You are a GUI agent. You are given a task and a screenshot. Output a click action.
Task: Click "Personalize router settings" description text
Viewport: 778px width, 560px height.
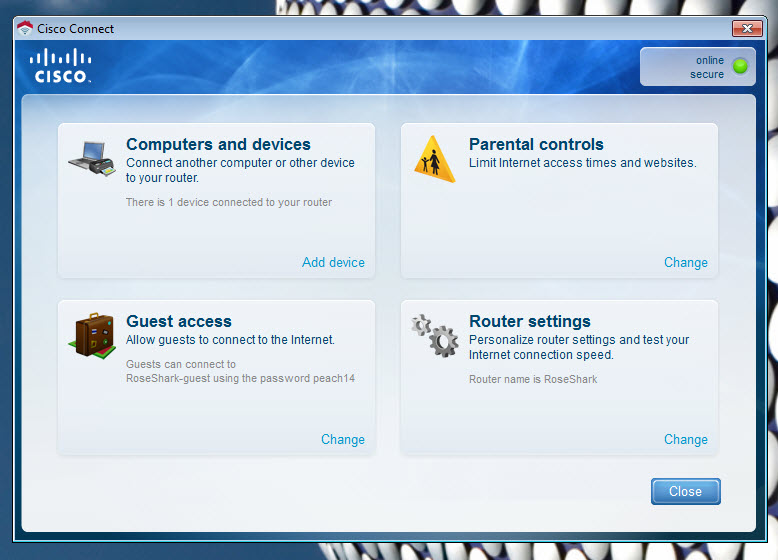click(x=579, y=347)
